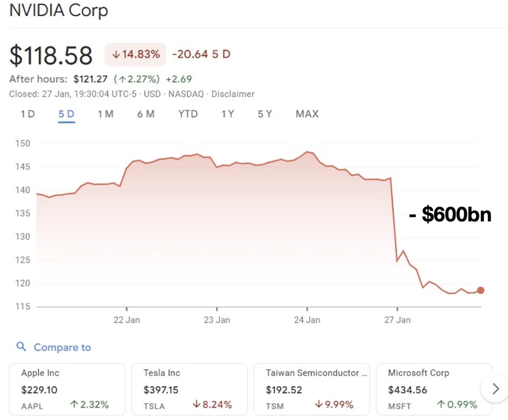Switch to the 1 Y chart view

coord(228,114)
